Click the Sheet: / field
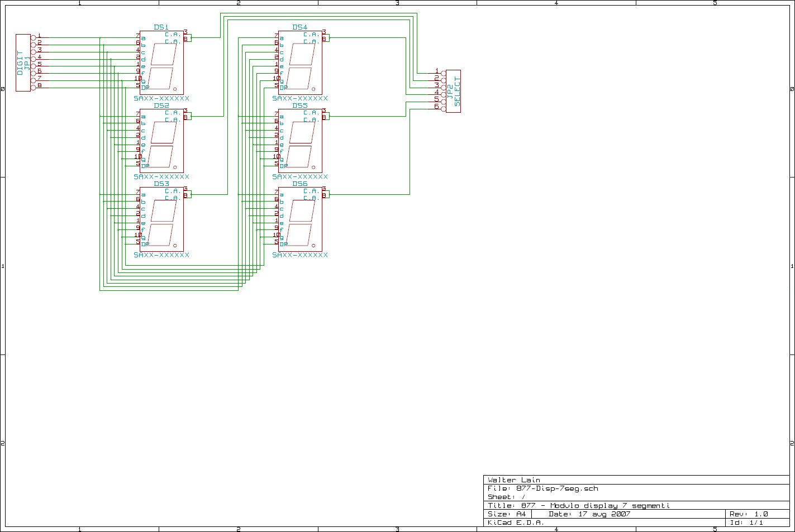The width and height of the screenshot is (795, 532). point(507,497)
